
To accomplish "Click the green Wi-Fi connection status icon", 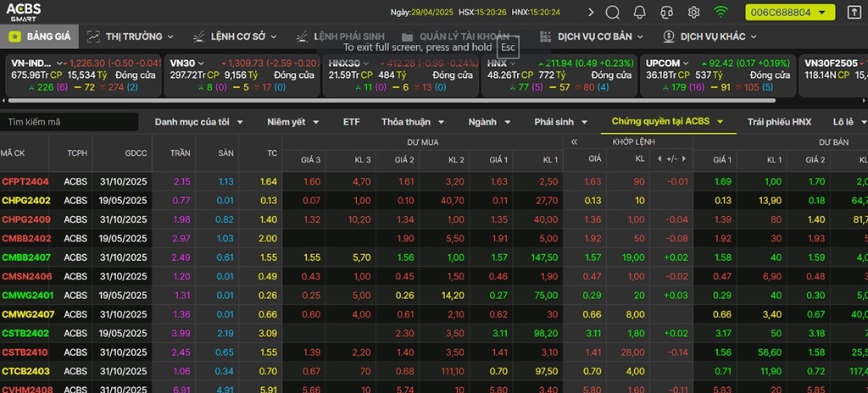I will 721,13.
